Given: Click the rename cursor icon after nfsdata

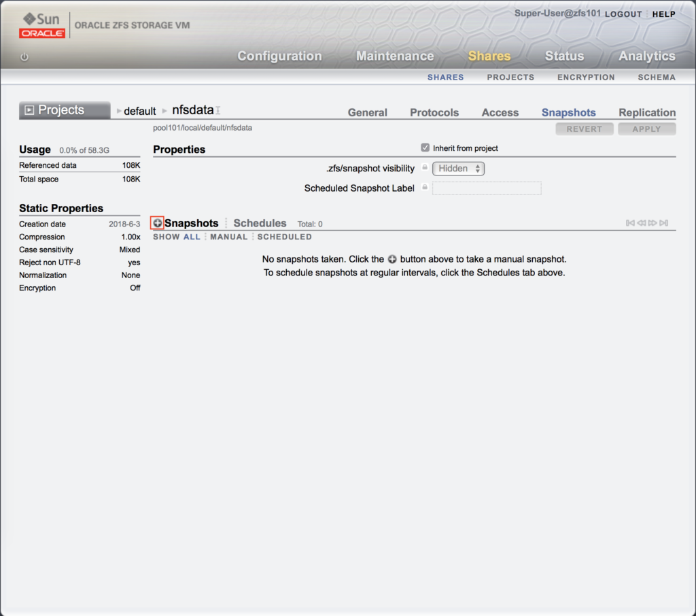Looking at the screenshot, I should [218, 109].
